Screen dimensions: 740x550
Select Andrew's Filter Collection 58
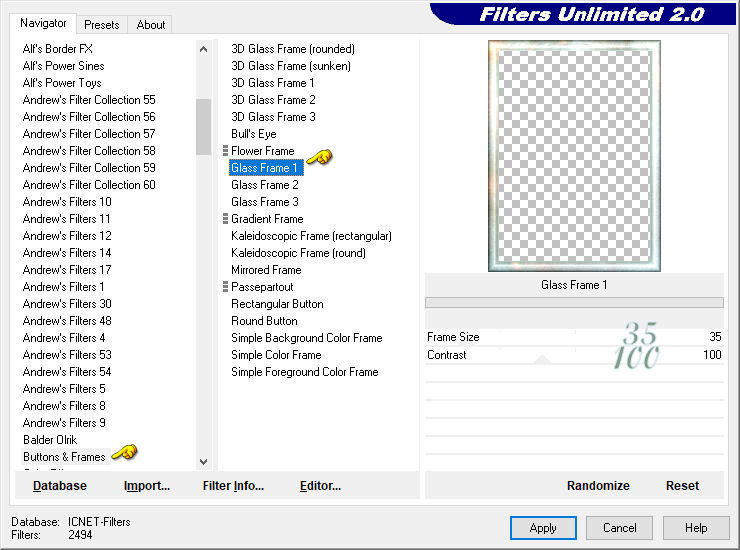89,151
